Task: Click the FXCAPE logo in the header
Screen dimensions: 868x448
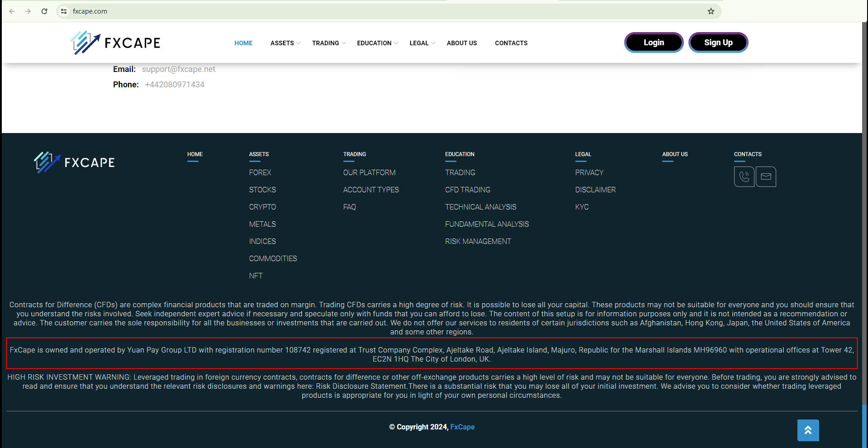Action: tap(115, 43)
